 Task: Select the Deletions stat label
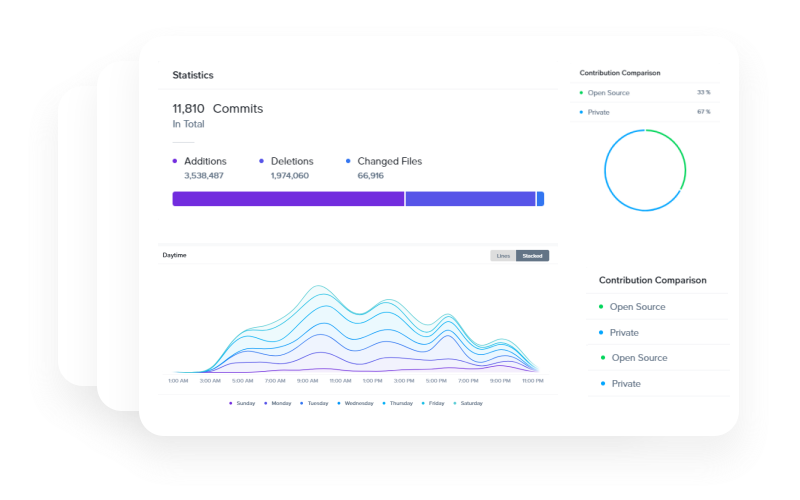291,161
